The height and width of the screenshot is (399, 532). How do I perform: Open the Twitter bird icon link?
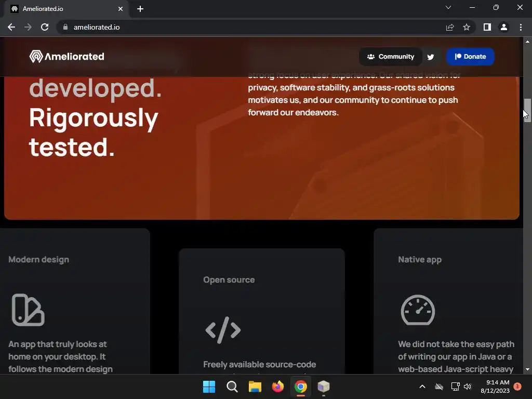point(431,57)
